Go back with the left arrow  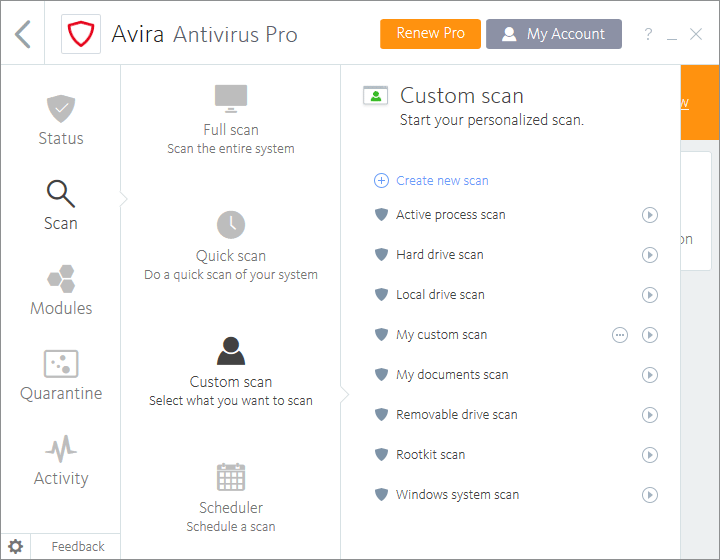(22, 34)
